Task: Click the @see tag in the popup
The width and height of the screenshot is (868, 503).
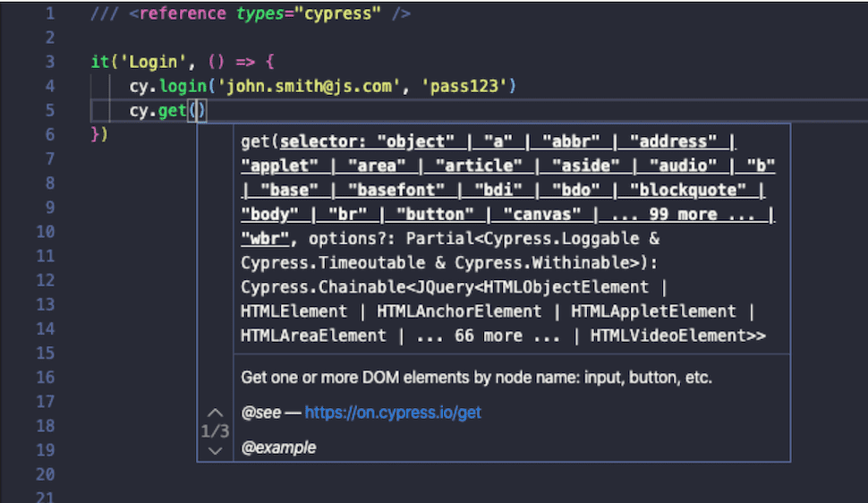Action: pyautogui.click(x=261, y=413)
